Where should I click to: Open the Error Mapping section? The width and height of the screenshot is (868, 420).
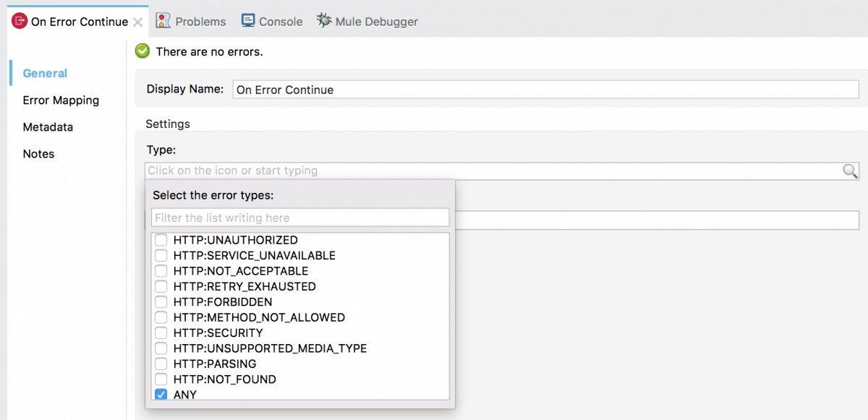point(61,100)
